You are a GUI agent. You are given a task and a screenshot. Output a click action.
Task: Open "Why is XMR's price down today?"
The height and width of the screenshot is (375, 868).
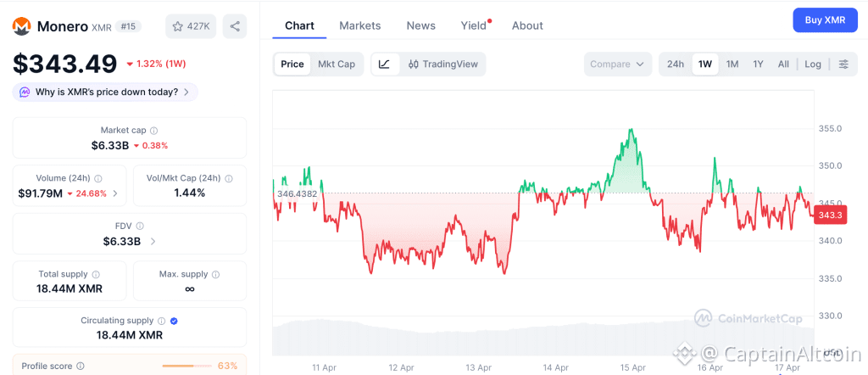click(x=106, y=92)
